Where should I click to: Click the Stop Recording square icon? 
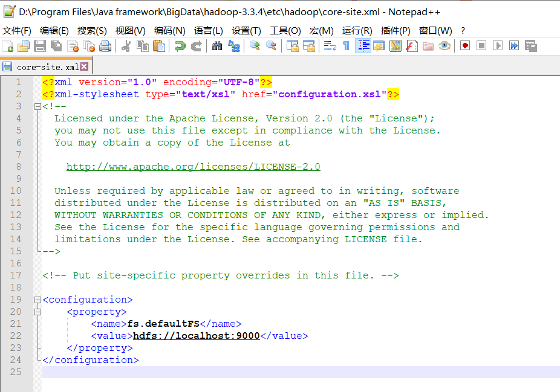pyautogui.click(x=481, y=46)
